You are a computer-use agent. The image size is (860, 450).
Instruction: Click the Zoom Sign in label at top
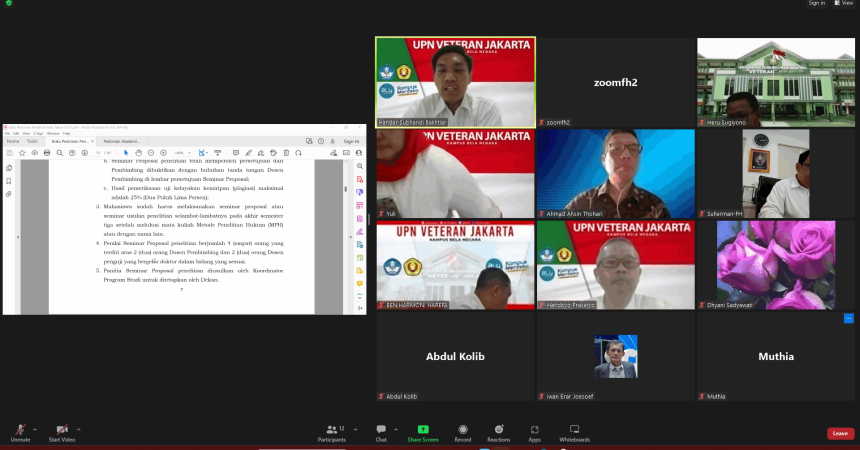pos(816,3)
